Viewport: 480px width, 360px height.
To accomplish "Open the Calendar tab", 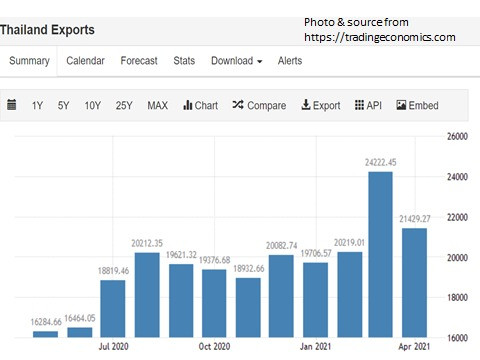I will (85, 61).
